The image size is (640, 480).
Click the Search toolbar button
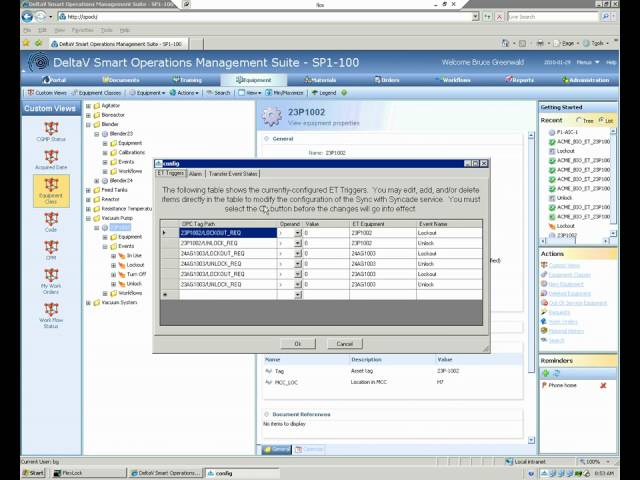click(218, 93)
